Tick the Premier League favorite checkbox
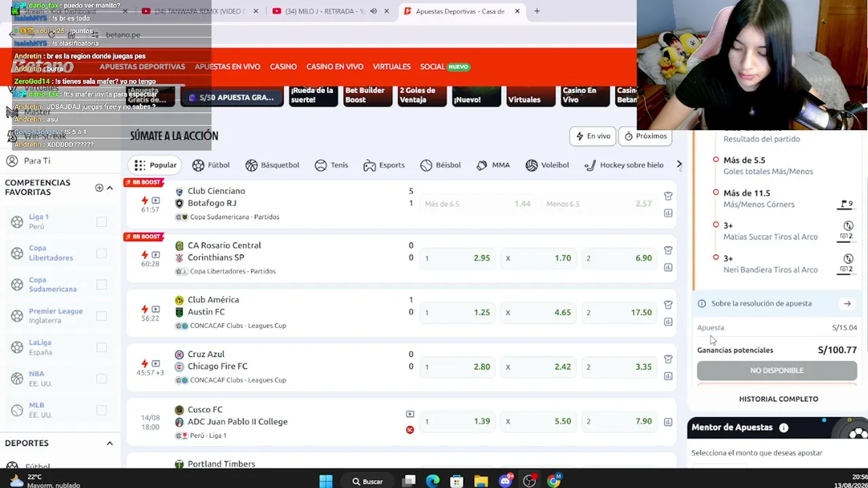Viewport: 868px width, 488px height. coord(101,316)
